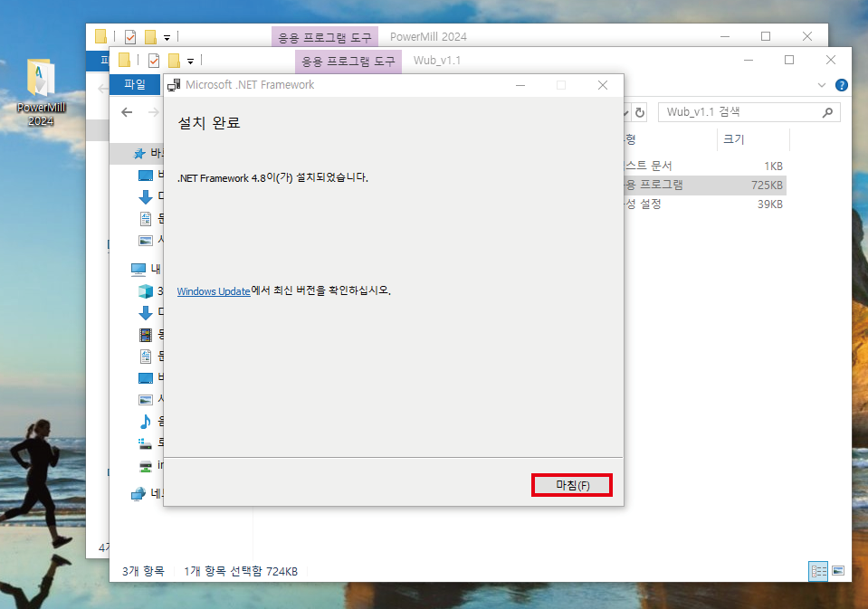Open the blue help question mark icon
Screen dimensions: 868x609
click(842, 85)
